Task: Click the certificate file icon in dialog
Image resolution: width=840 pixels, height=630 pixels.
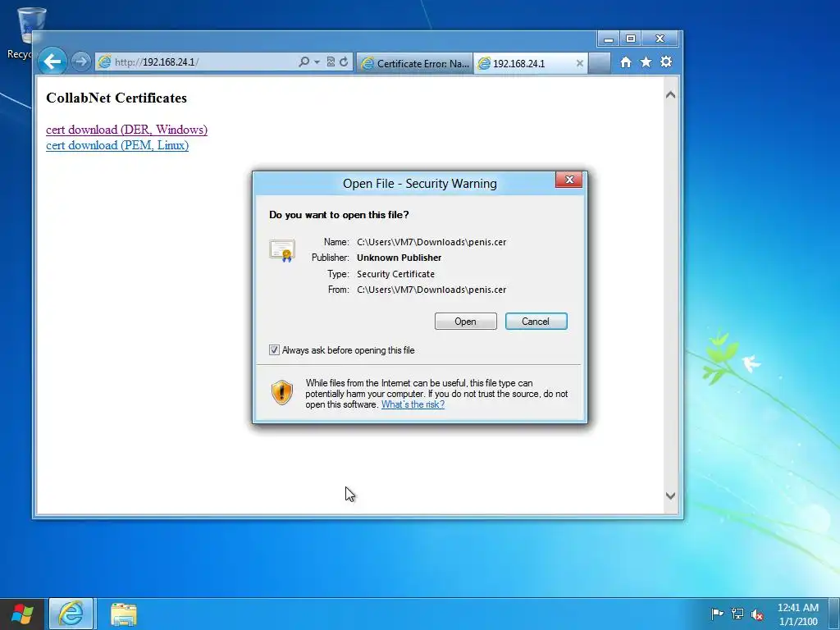Action: click(x=282, y=251)
